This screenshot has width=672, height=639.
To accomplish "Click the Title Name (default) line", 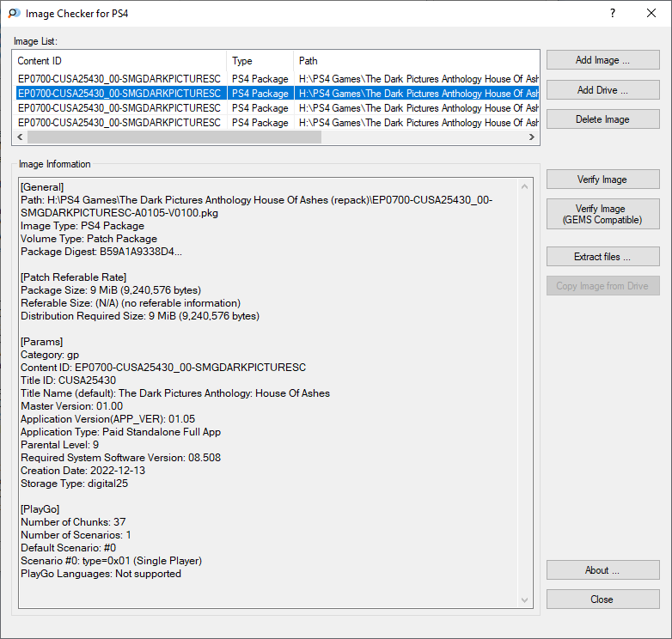I will coord(175,393).
